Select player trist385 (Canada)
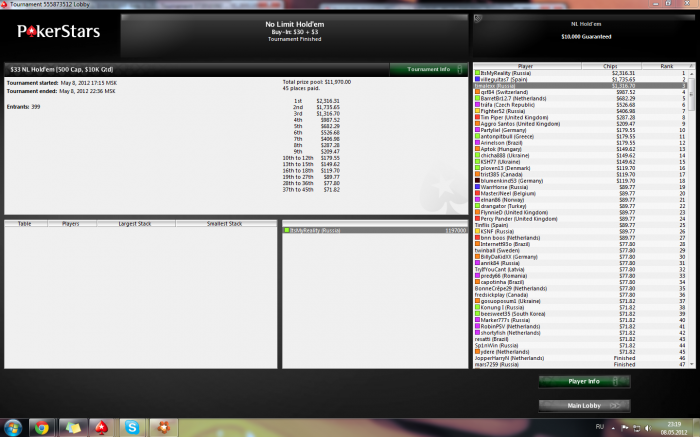Image resolution: width=700 pixels, height=437 pixels. [581, 175]
